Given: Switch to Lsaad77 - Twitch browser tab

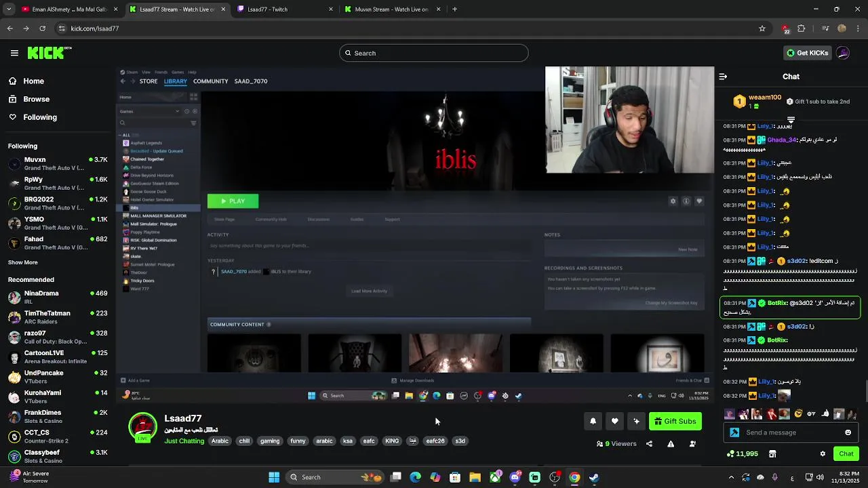Looking at the screenshot, I should 283,9.
